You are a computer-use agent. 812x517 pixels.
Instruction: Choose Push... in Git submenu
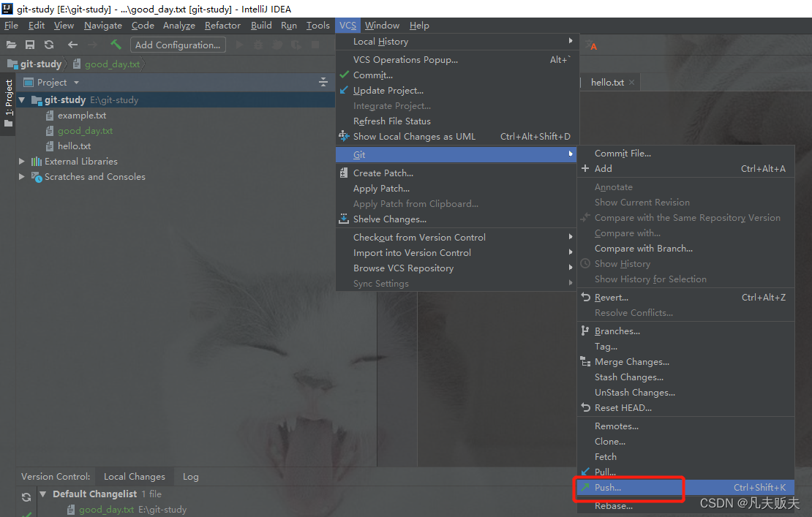686,488
